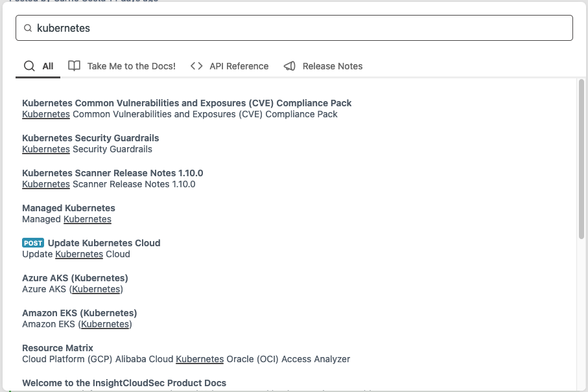Click the code brackets icon beside API Reference
Screen dimensions: 588x392
pos(196,66)
